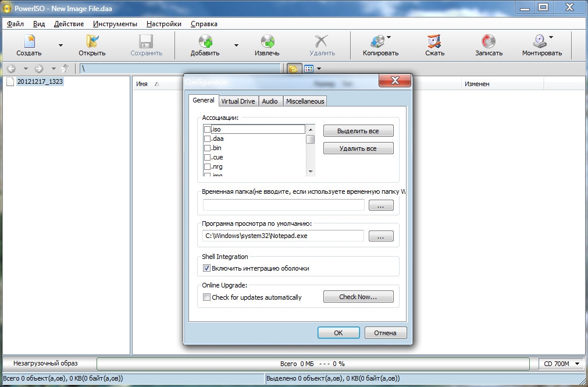The image size is (588, 387).
Task: Open the Back history dropdown arrow
Action: point(26,69)
